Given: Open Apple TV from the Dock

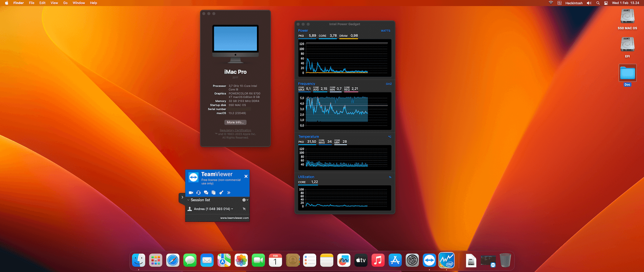Looking at the screenshot, I should click(x=361, y=260).
